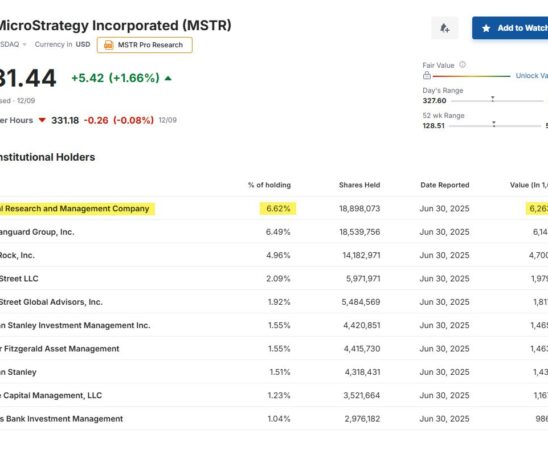
Task: Click the green up arrow beside +1.66%
Action: [168, 78]
